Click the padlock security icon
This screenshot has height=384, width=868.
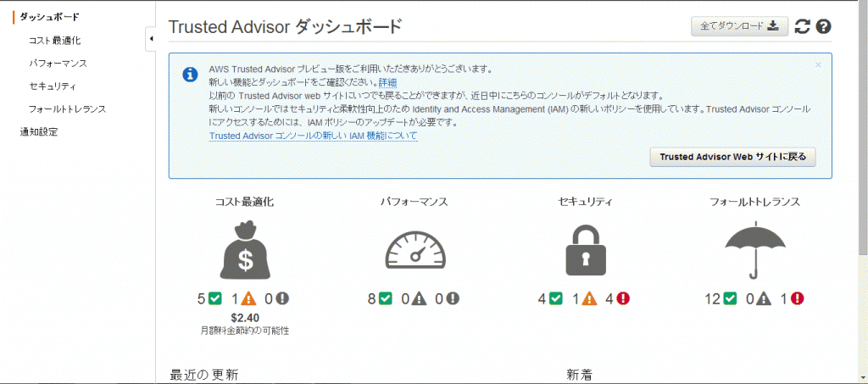point(586,249)
